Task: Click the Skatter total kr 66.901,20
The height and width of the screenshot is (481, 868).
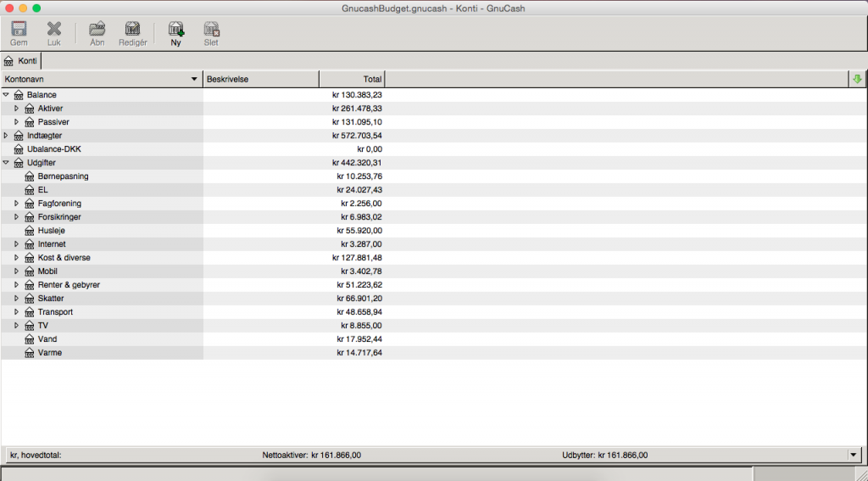Action: [x=359, y=299]
